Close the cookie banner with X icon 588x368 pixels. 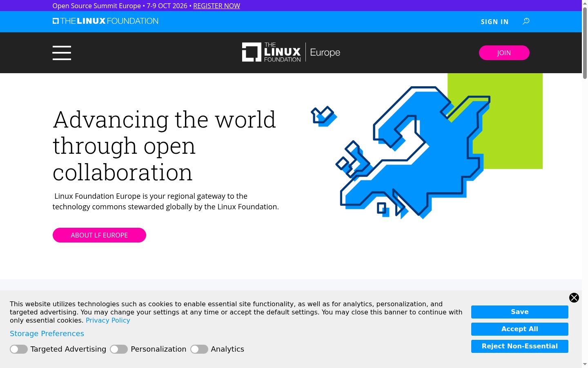point(574,298)
